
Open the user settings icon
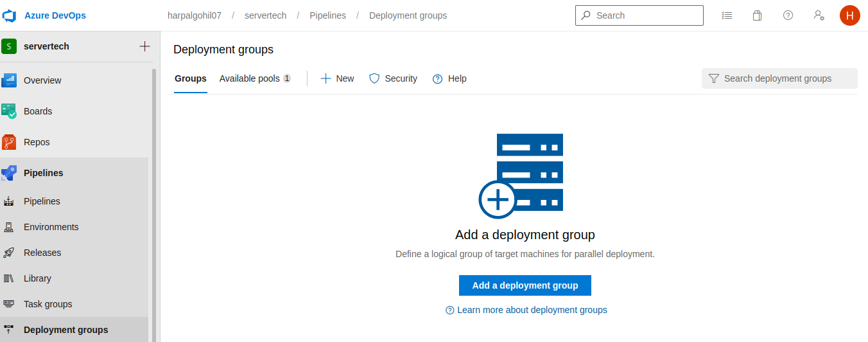[x=819, y=15]
